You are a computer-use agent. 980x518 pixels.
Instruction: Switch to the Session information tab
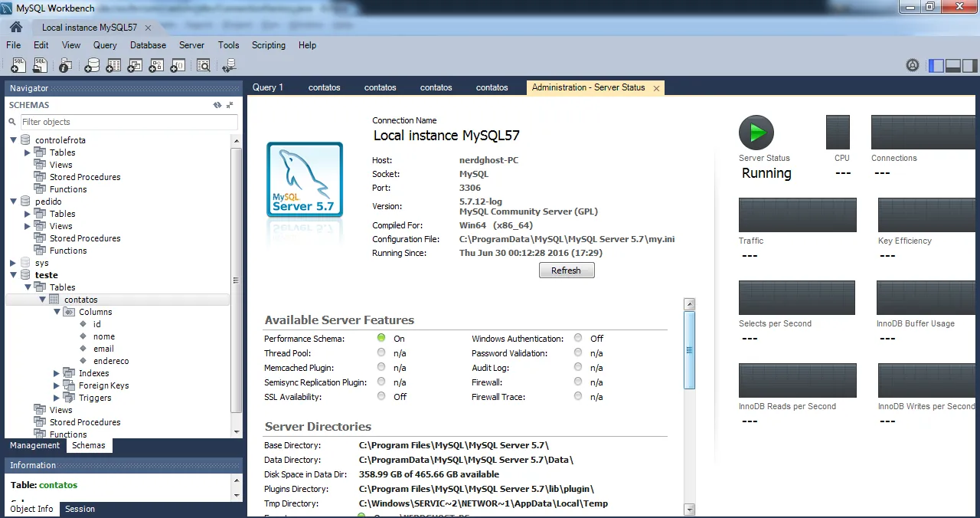[x=80, y=509]
